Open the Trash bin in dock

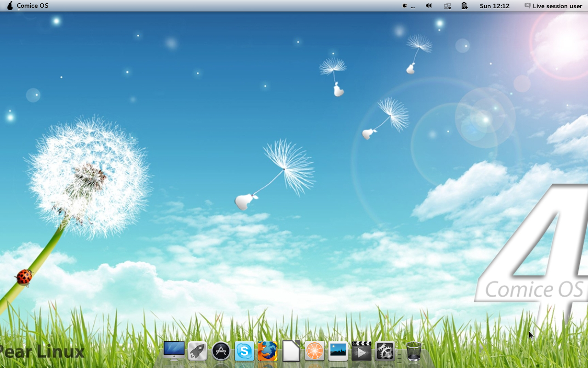413,351
